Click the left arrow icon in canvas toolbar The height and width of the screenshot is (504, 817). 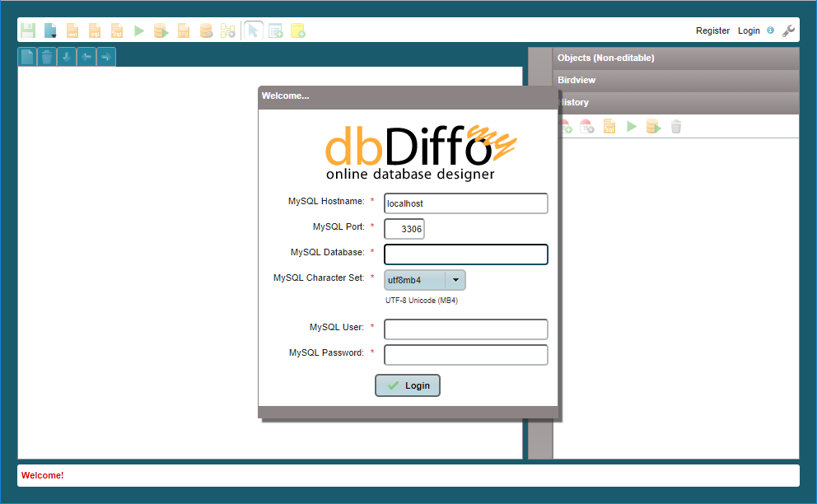point(86,57)
